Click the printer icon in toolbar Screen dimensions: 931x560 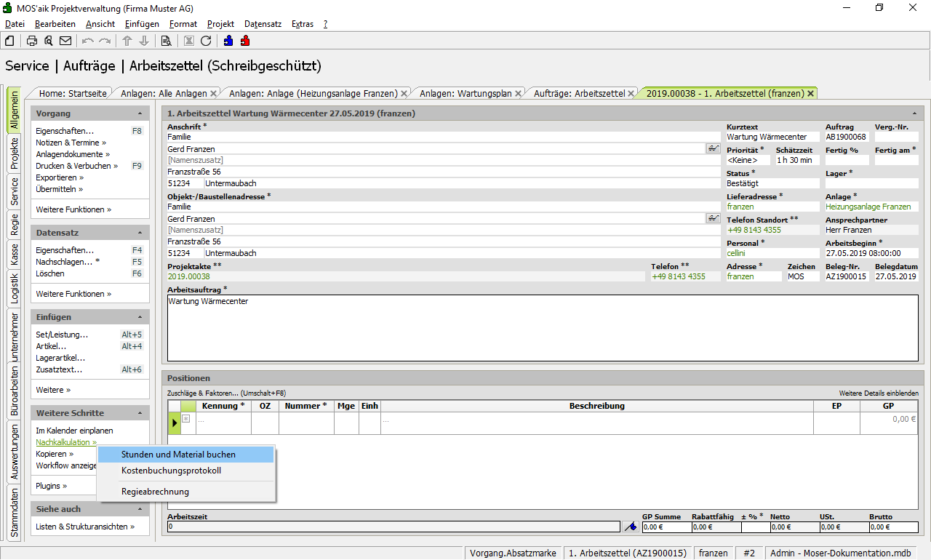click(x=32, y=41)
